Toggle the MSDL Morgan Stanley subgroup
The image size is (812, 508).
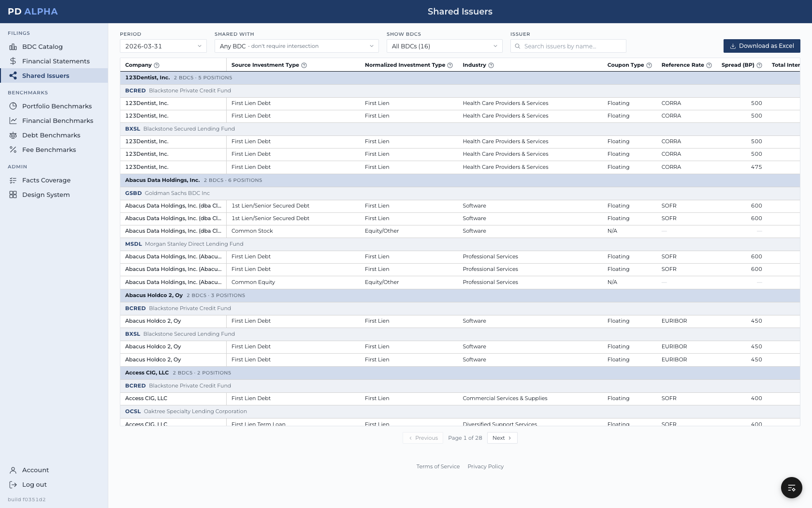tap(460, 244)
